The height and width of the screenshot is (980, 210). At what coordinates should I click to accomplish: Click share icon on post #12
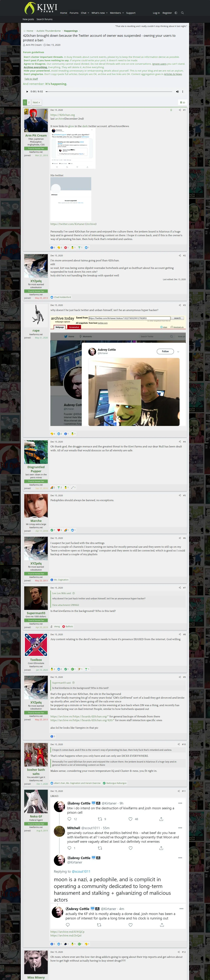179,952
